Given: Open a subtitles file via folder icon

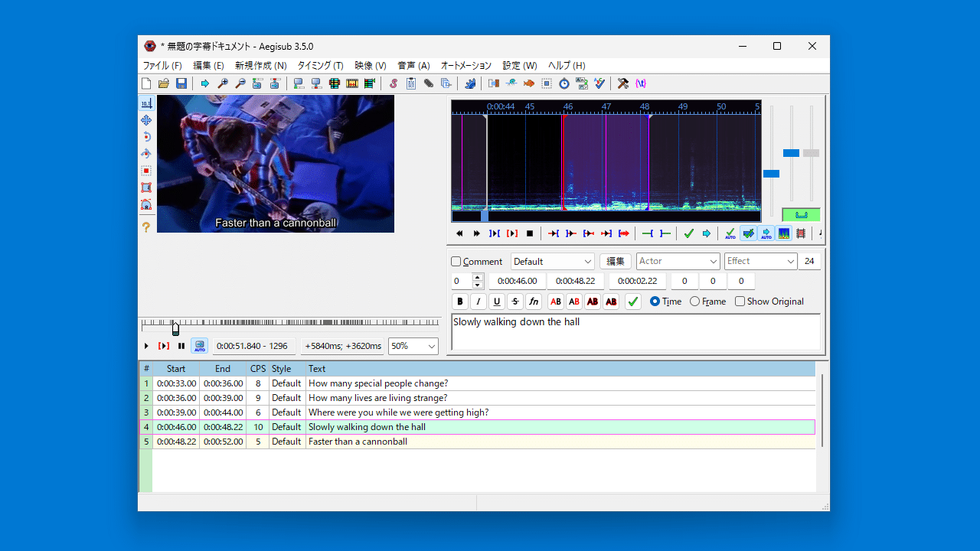Looking at the screenshot, I should (x=164, y=83).
